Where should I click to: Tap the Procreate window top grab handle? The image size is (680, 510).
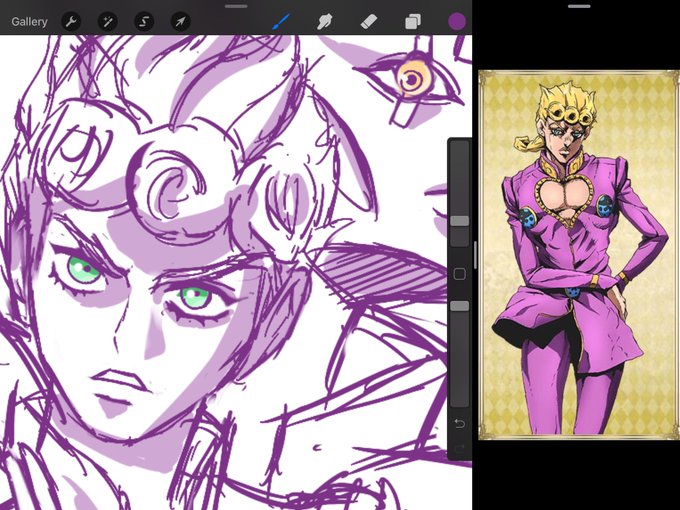pyautogui.click(x=236, y=6)
